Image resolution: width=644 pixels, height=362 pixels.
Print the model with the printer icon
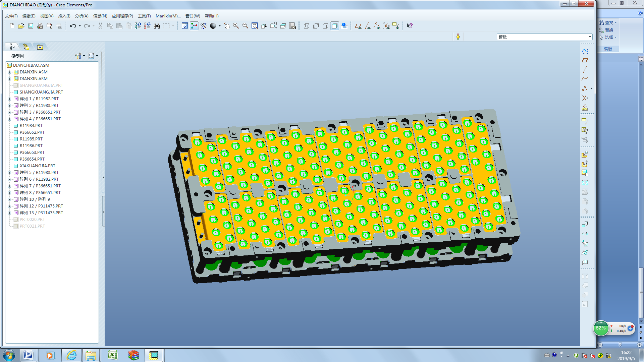click(40, 26)
